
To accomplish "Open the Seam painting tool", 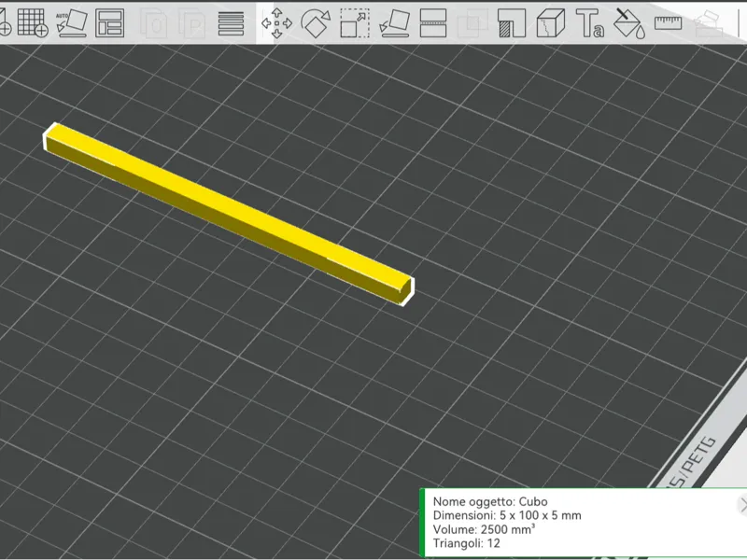I will [551, 22].
